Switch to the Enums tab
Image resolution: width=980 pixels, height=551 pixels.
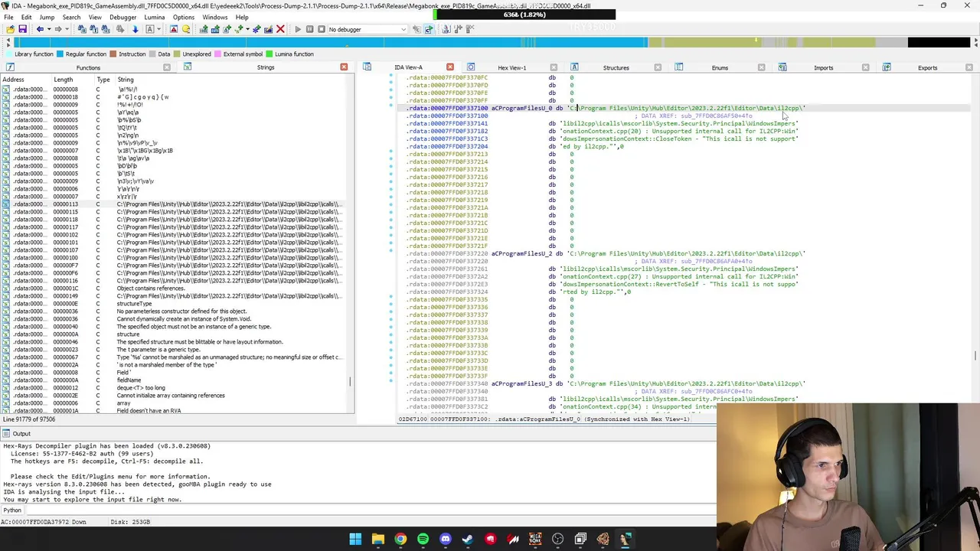tap(720, 67)
